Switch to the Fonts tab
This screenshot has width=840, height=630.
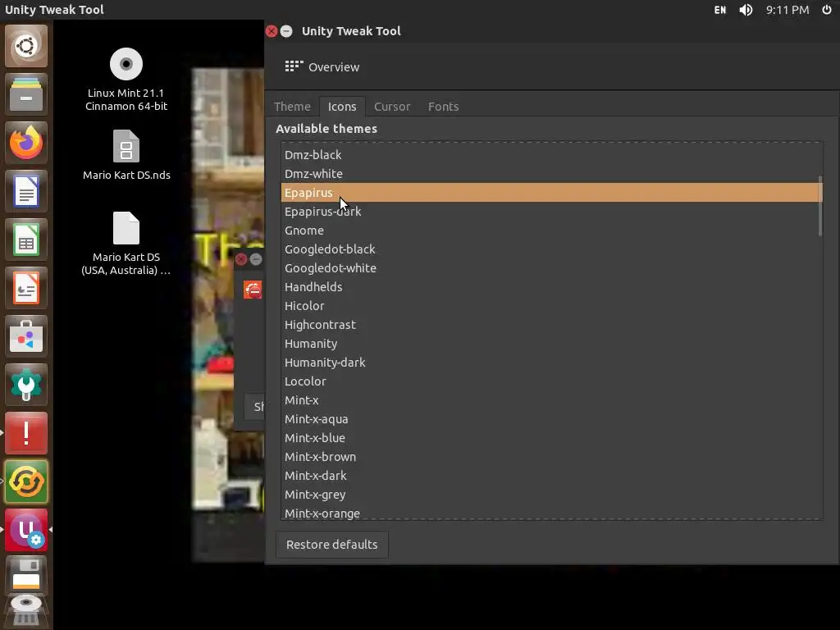tap(443, 107)
